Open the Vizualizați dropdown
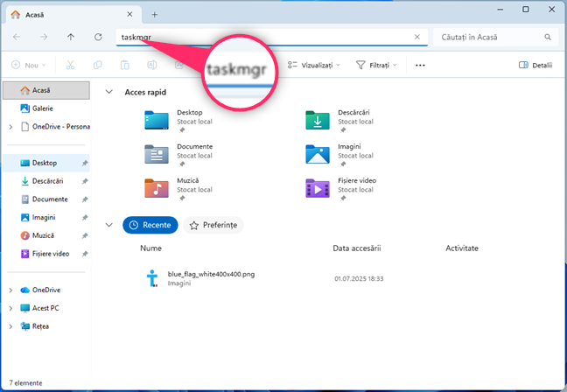Screen dimensions: 567x392 314,65
